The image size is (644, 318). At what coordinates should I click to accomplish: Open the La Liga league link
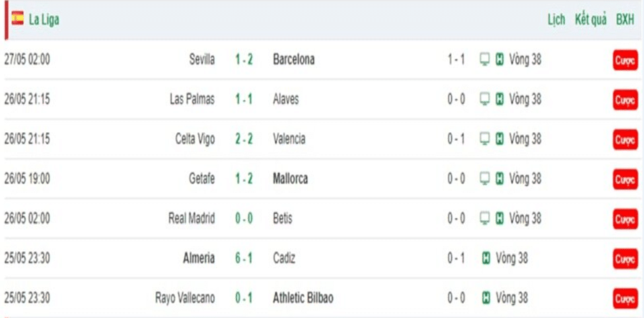click(x=44, y=19)
